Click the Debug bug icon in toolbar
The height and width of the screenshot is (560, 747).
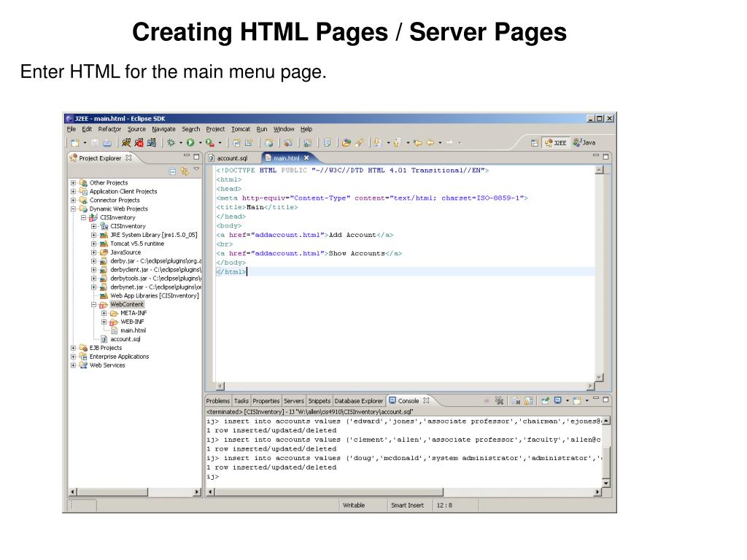tap(171, 142)
